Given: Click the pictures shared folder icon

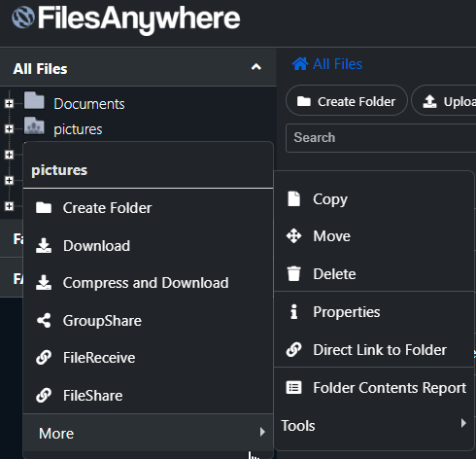Looking at the screenshot, I should click(34, 125).
